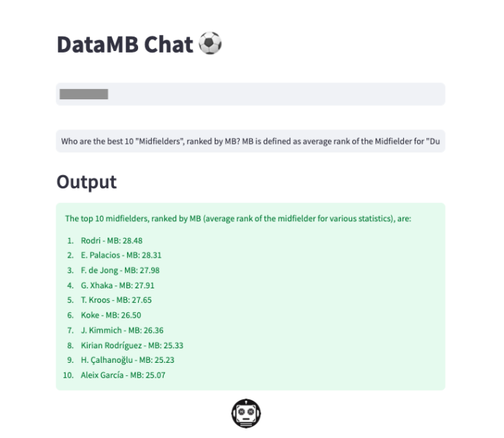Click the Output section heading
Viewport: 504px width, 438px height.
[x=86, y=182]
